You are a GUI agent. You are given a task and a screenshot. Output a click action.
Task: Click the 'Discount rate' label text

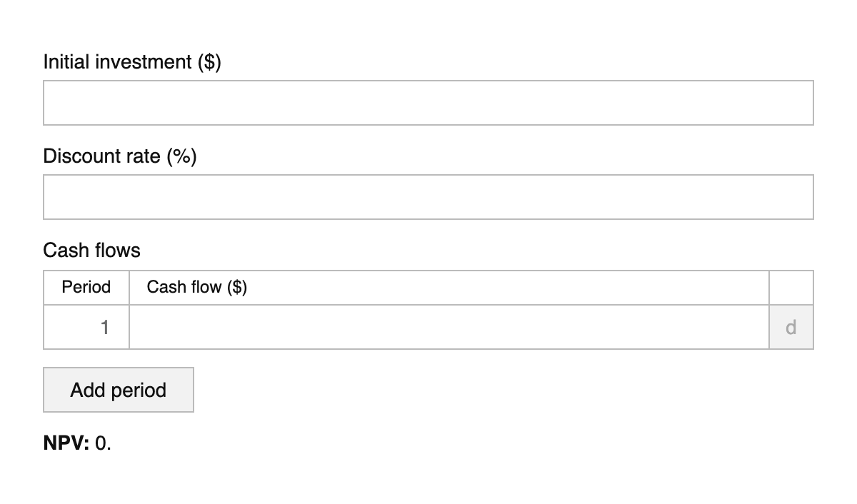click(102, 156)
